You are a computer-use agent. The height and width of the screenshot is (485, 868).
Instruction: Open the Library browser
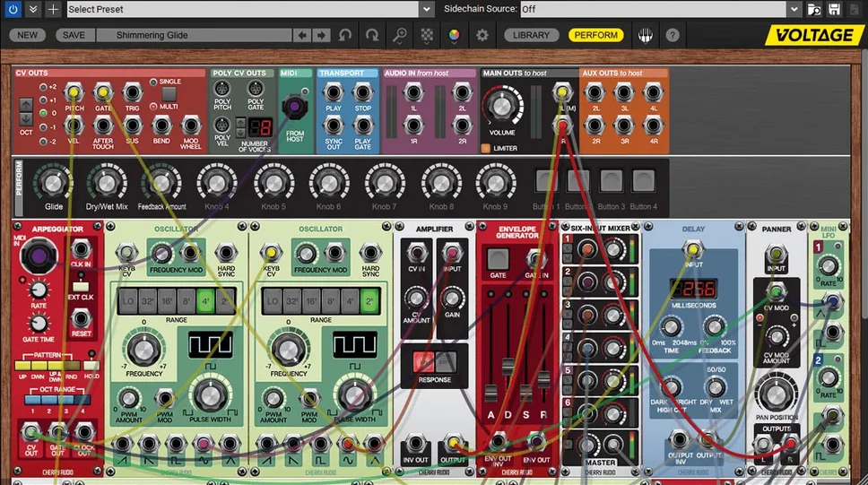(x=532, y=35)
